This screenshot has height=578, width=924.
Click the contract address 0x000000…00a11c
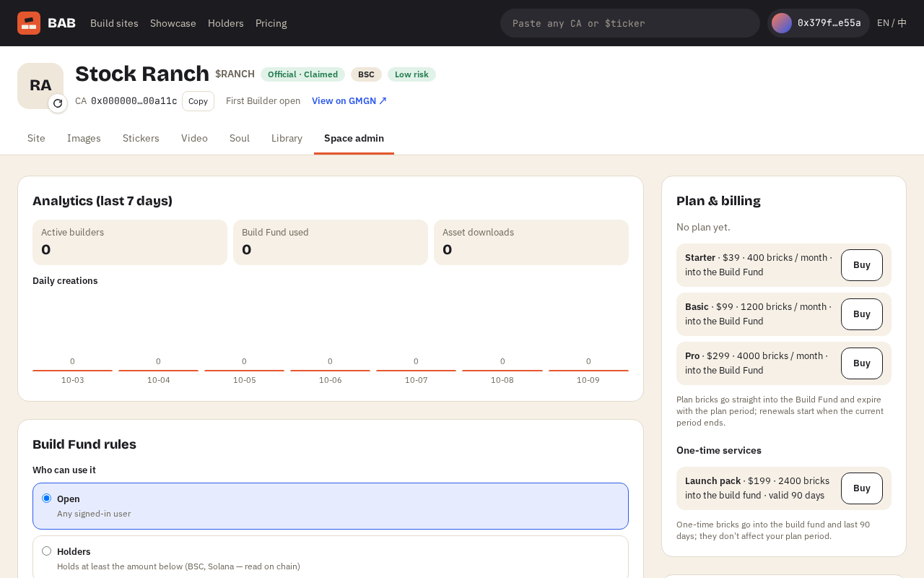click(x=134, y=101)
